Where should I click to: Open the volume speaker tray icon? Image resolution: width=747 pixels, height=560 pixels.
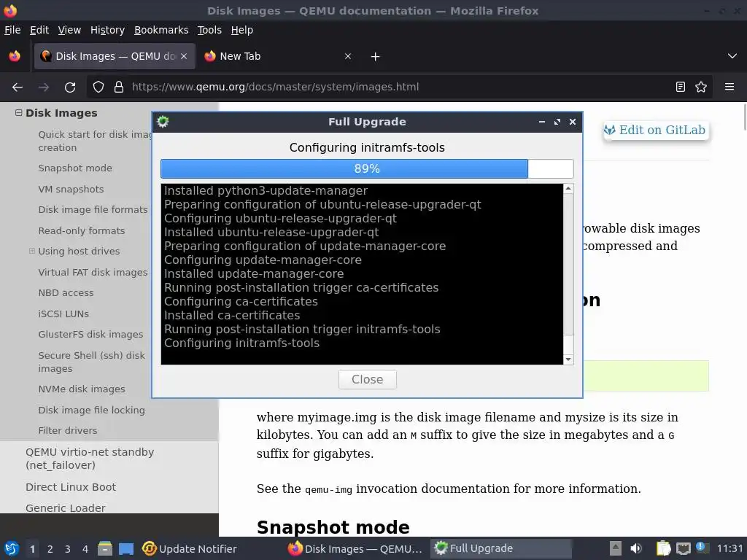636,548
